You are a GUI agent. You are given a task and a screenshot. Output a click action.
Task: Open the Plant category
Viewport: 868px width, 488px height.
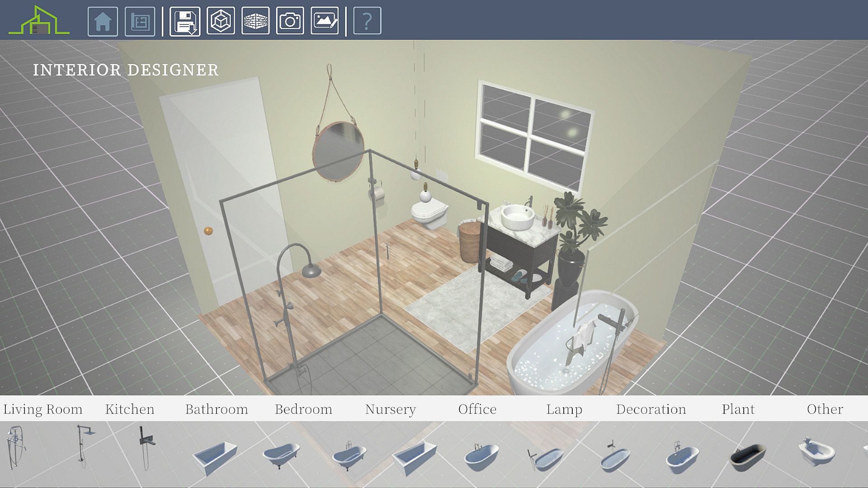[738, 409]
